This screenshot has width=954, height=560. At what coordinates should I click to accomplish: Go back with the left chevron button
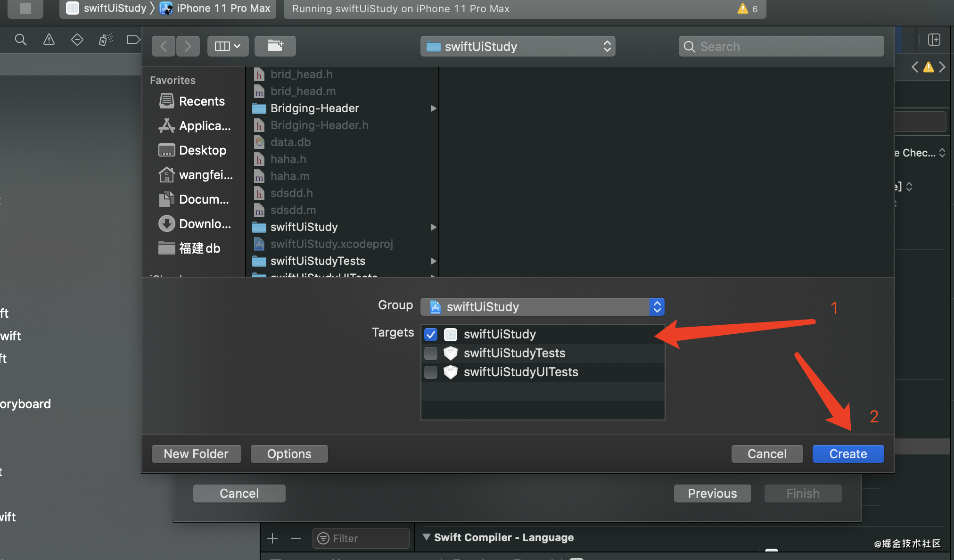click(x=164, y=46)
